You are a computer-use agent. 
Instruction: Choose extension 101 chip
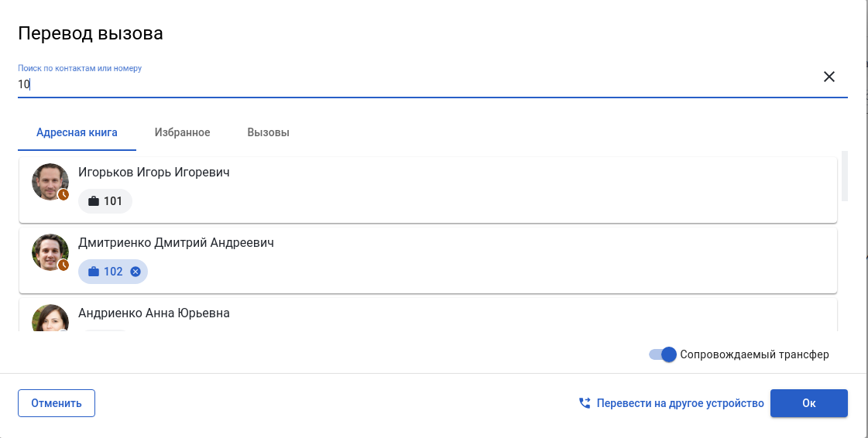(105, 201)
